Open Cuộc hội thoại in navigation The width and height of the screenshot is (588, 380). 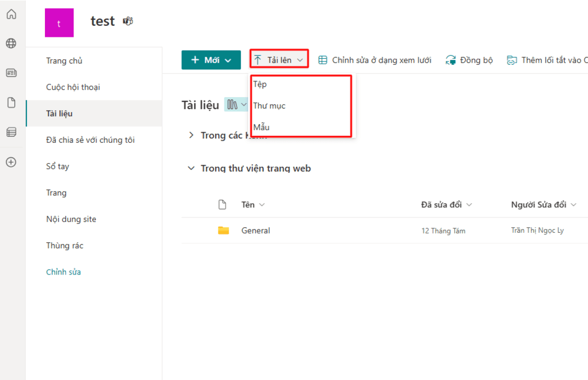point(73,87)
